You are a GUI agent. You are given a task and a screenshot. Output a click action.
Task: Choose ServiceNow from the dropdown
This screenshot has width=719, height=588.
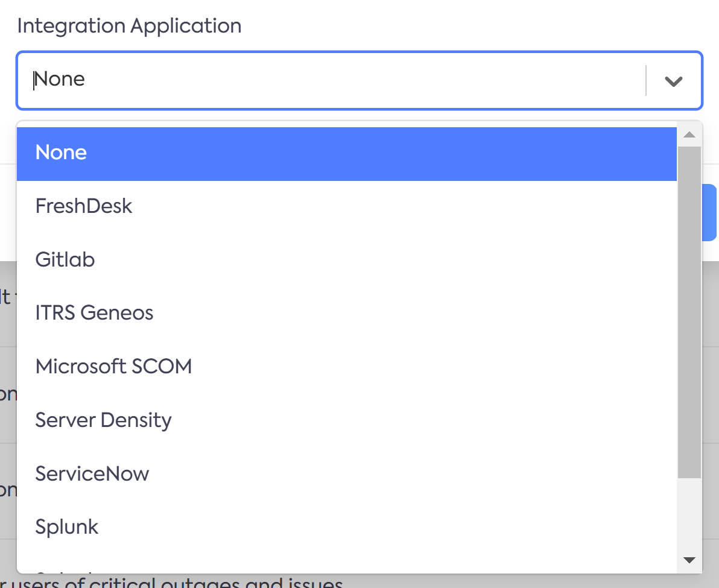tap(347, 474)
